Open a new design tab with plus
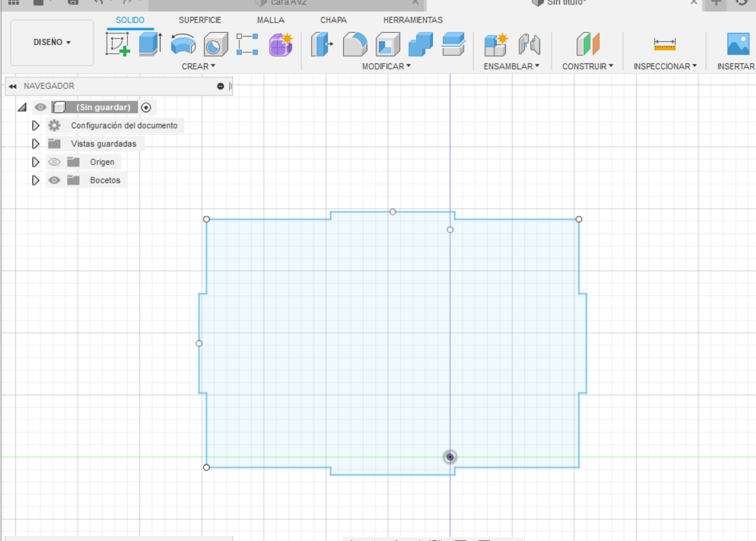 [x=716, y=2]
